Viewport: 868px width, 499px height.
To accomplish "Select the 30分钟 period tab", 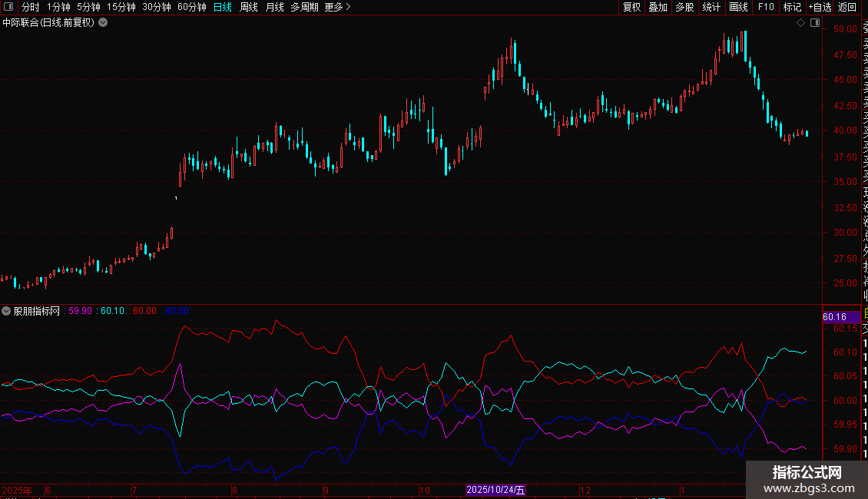I will tap(157, 7).
